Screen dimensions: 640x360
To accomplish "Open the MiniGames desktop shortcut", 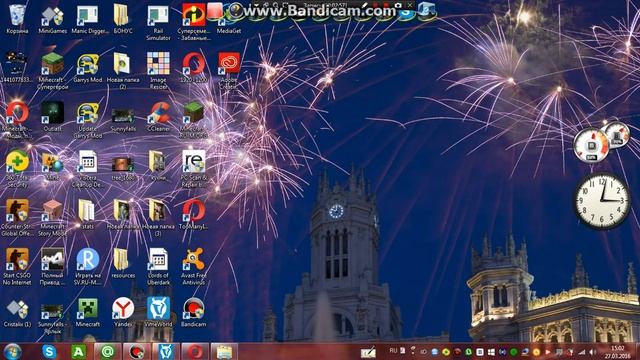I will point(52,19).
